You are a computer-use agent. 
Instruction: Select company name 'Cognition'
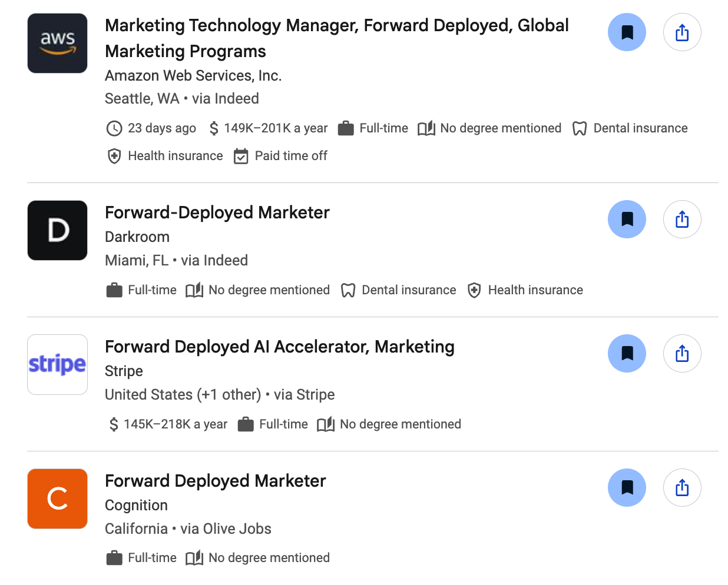pos(136,506)
